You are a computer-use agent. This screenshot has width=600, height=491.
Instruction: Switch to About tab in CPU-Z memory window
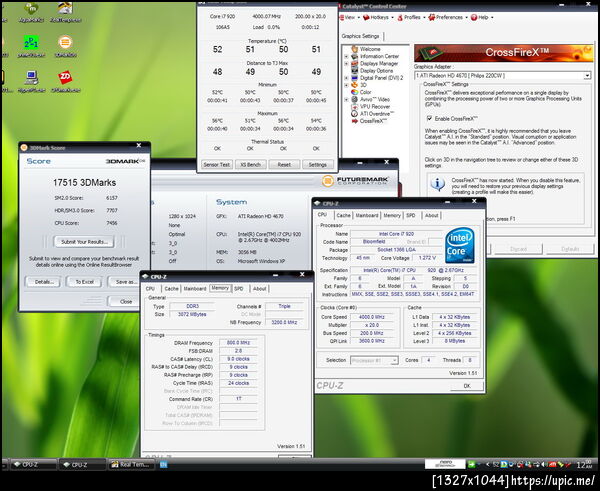click(259, 289)
